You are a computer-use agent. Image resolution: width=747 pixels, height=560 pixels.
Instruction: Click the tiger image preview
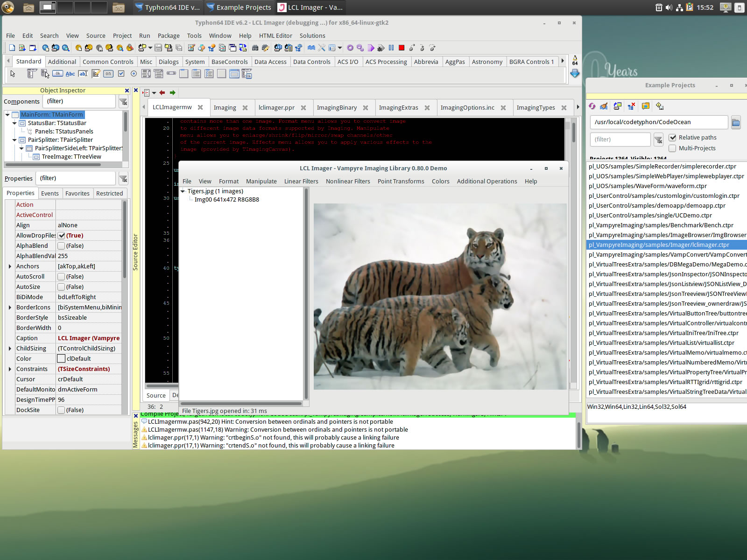coord(440,296)
